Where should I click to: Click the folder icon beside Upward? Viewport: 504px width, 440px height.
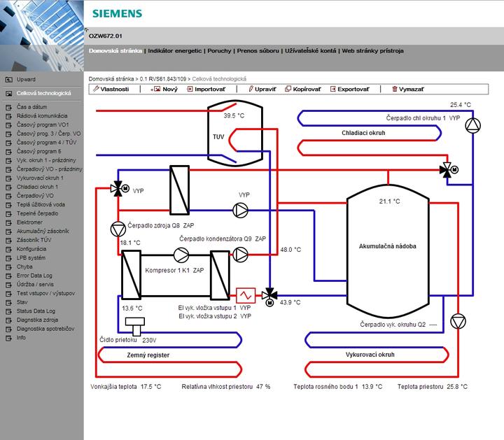7,80
